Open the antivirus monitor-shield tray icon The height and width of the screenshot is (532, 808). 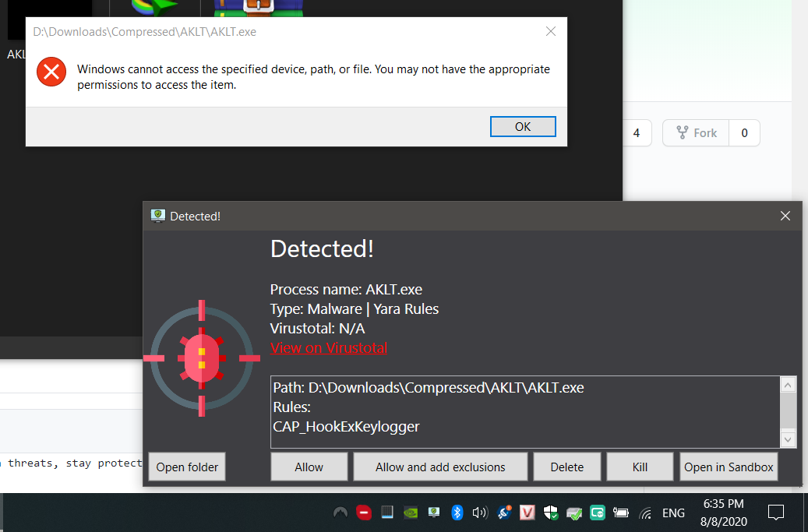pos(434,512)
